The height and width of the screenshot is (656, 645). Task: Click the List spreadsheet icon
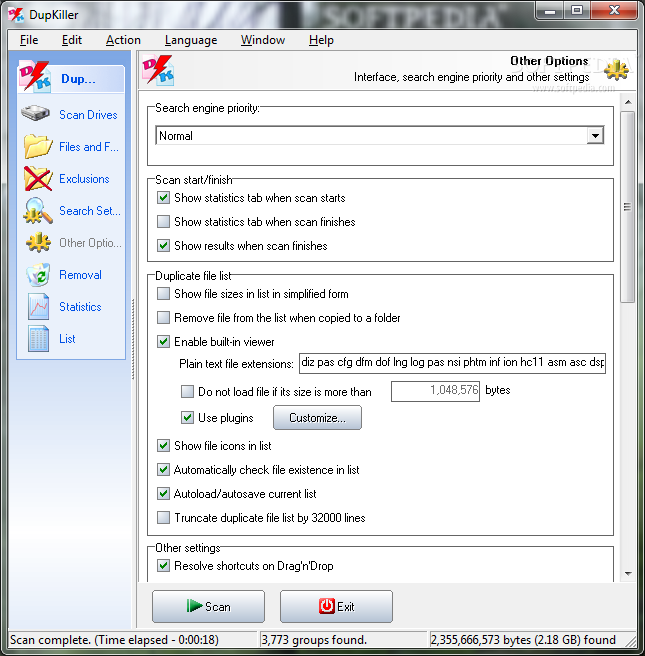38,338
